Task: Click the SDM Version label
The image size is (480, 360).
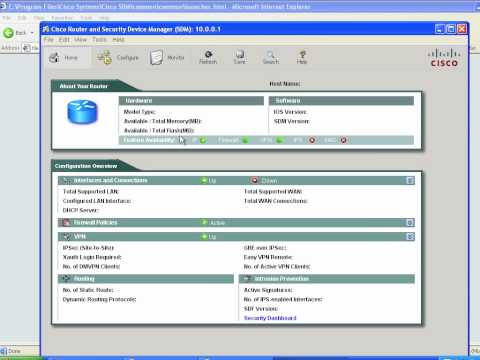Action: [292, 121]
